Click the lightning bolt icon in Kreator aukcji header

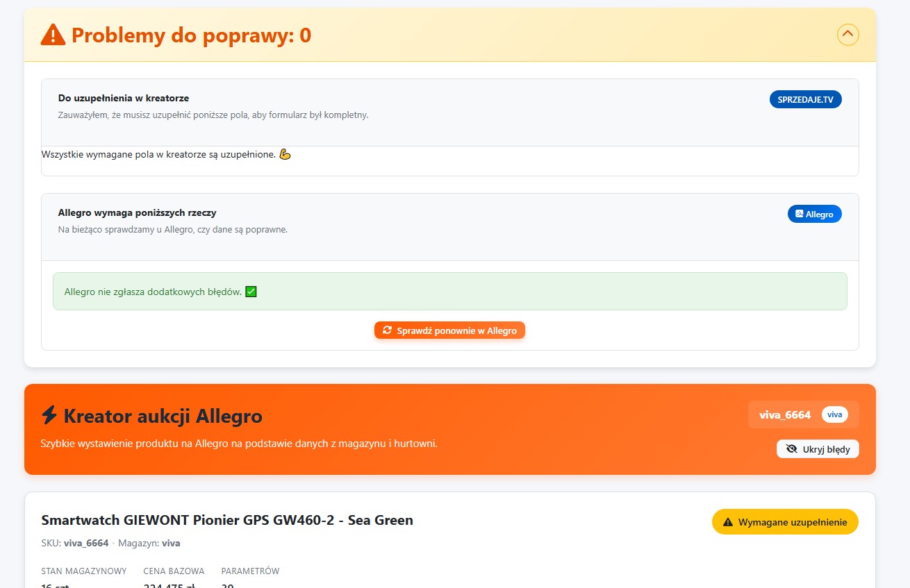47,415
